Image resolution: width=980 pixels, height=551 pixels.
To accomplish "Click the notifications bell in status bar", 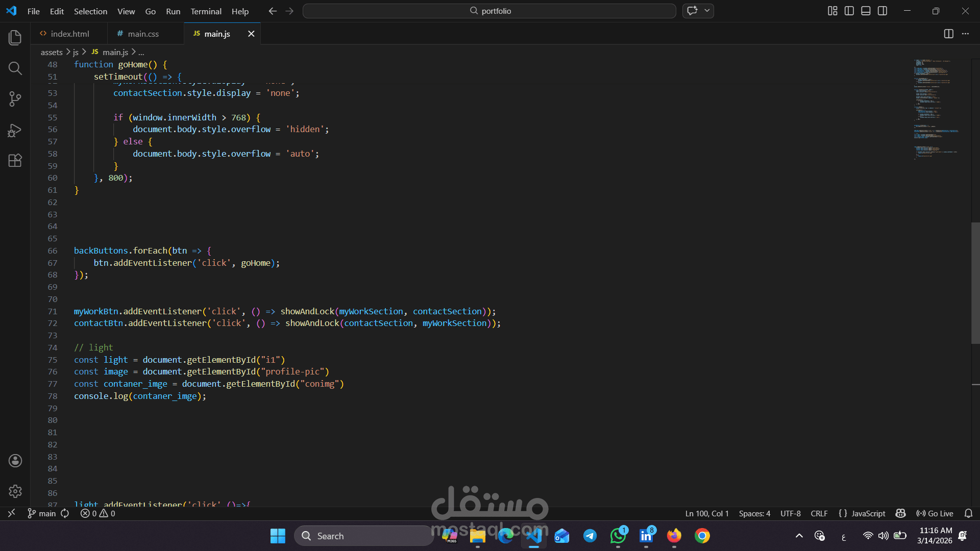I will (x=968, y=513).
